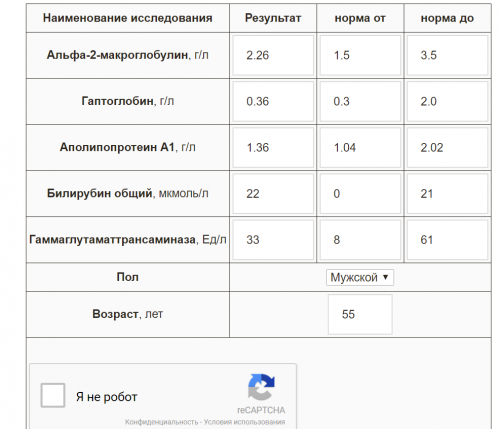The image size is (500, 429).
Task: Click Гаптоглобин result field 0.36
Action: pos(273,101)
